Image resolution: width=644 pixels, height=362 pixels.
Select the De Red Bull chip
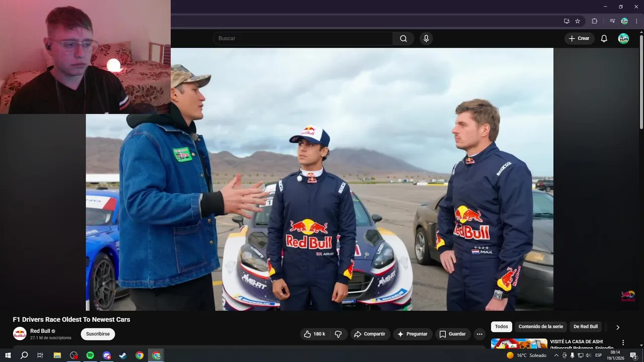tap(586, 327)
